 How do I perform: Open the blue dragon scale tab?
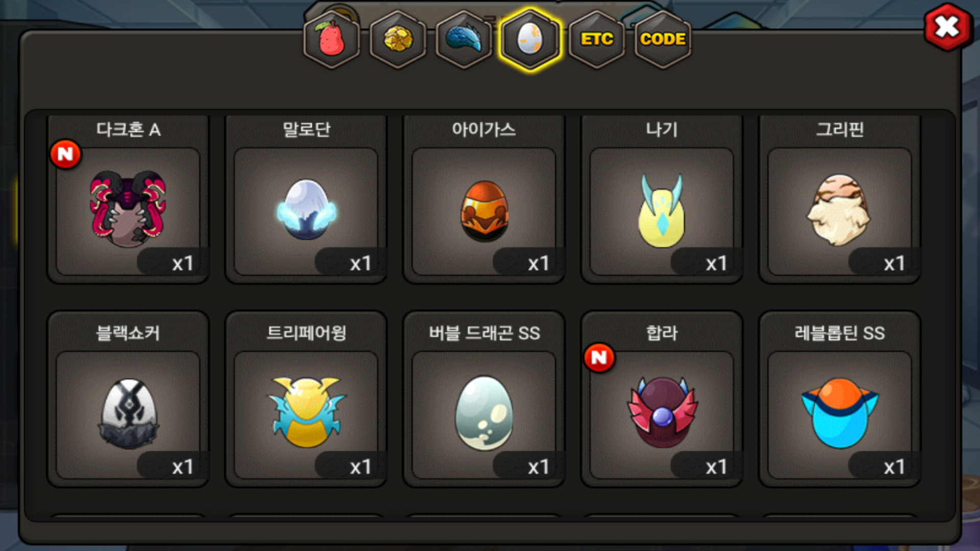[464, 39]
